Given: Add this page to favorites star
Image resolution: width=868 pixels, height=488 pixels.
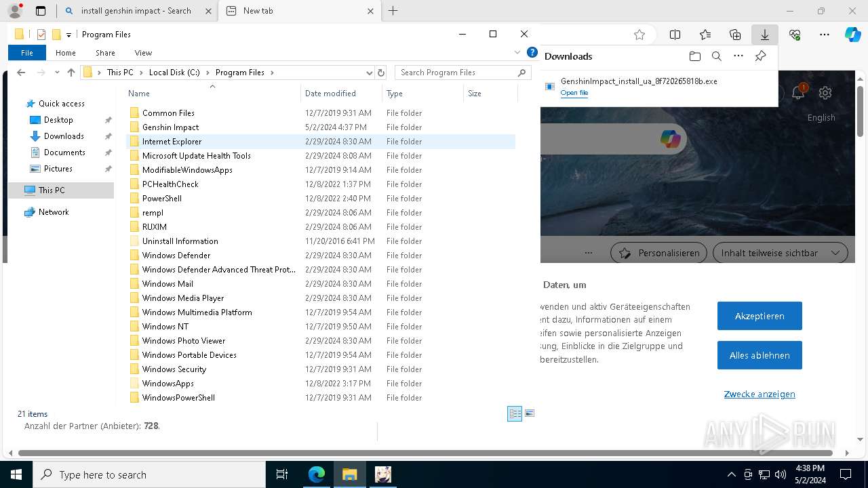Looking at the screenshot, I should click(x=639, y=35).
